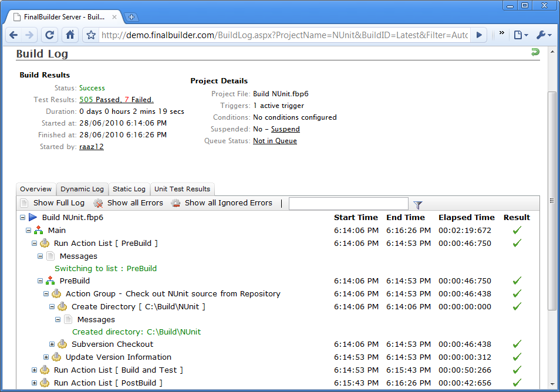The width and height of the screenshot is (560, 392).
Task: Bookmark this page with the star
Action: click(91, 35)
